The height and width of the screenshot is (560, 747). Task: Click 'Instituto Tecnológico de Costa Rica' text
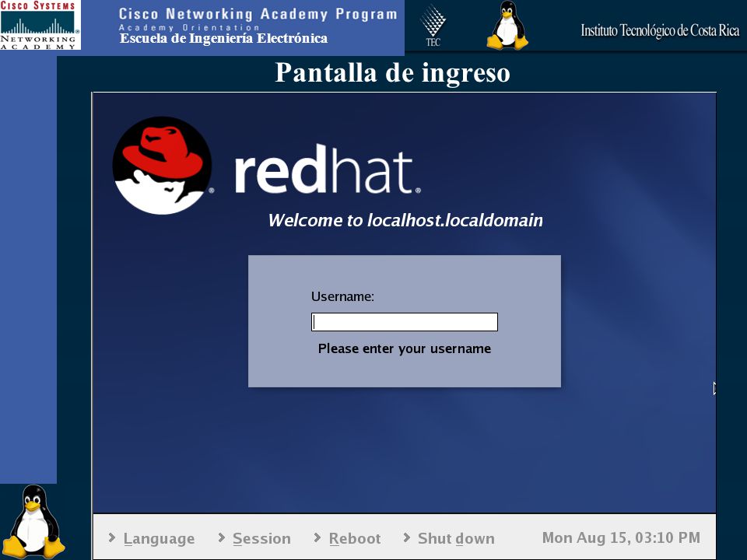(x=660, y=30)
